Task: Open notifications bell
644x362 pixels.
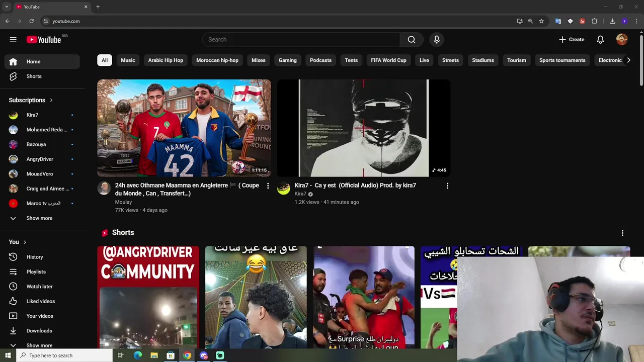Action: tap(600, 40)
